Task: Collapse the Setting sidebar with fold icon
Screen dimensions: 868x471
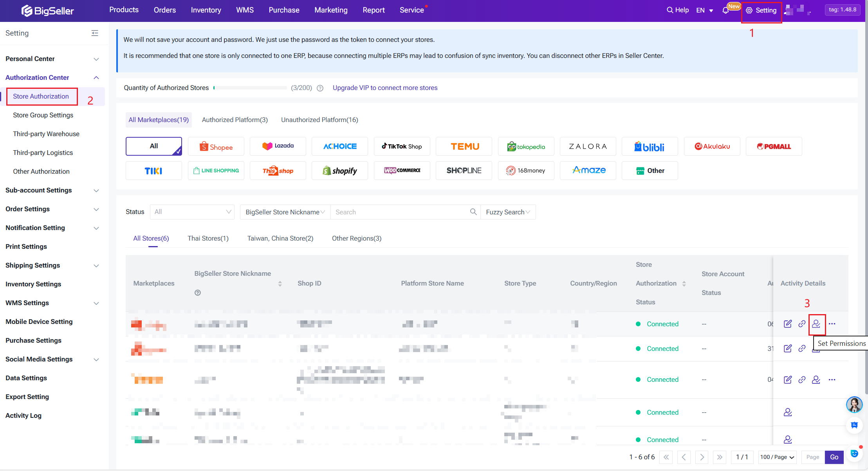Action: (x=95, y=33)
